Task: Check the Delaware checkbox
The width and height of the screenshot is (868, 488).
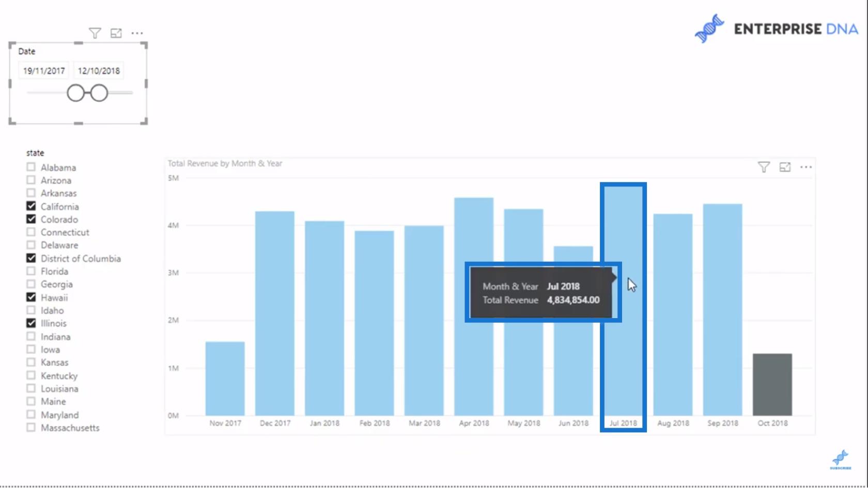Action: (x=31, y=245)
